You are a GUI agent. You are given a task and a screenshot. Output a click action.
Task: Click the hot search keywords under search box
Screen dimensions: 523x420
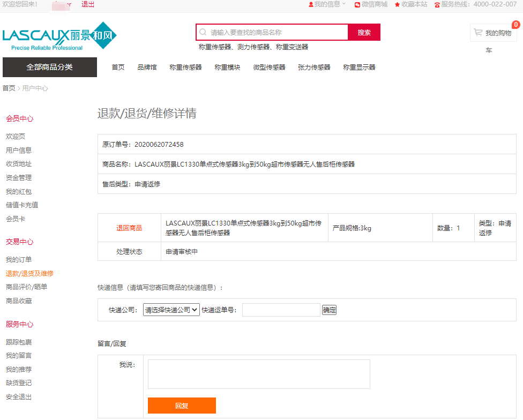(x=253, y=47)
